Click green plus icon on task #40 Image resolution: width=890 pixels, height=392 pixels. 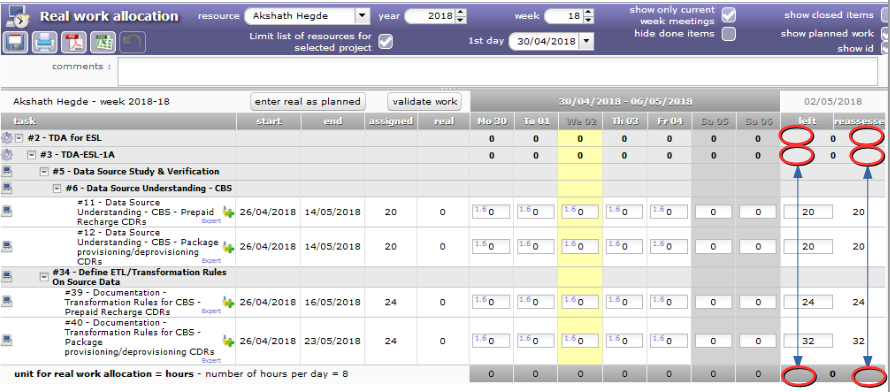pyautogui.click(x=228, y=341)
